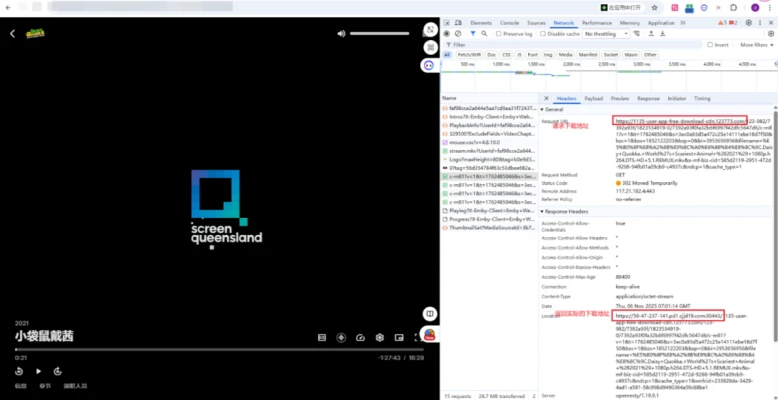The image size is (779, 401).
Task: Open the Response tab
Action: click(648, 98)
